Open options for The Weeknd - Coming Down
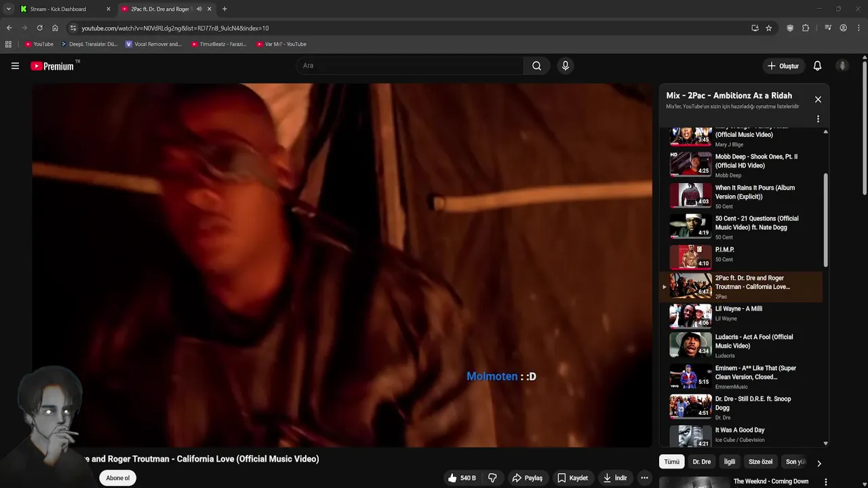 (x=825, y=482)
